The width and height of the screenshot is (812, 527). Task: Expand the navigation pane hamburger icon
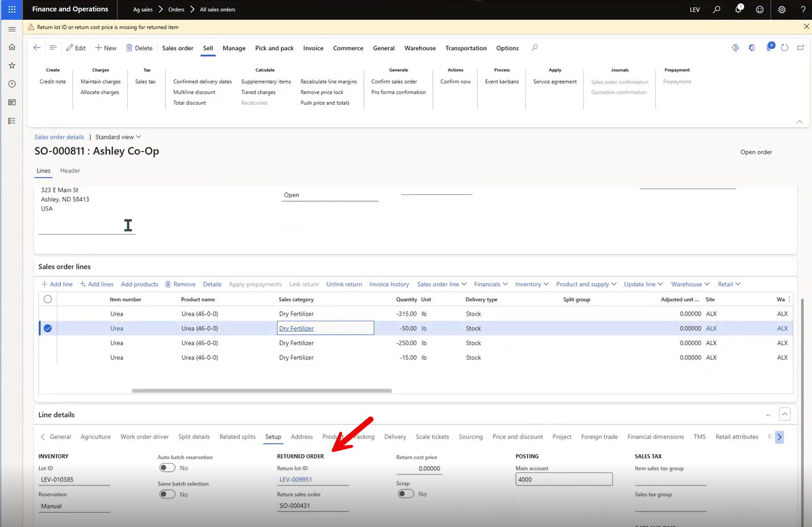point(11,28)
